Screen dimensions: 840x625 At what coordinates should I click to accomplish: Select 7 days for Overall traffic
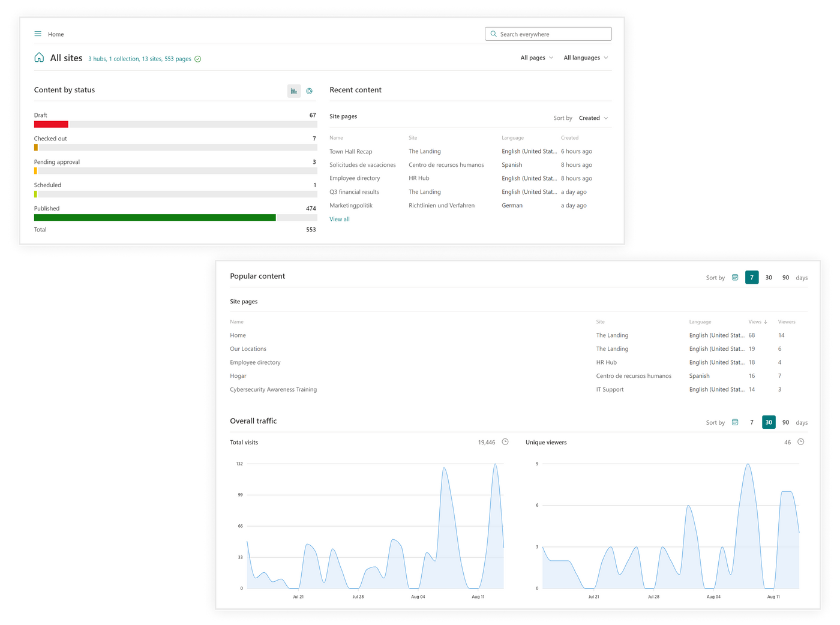pos(752,422)
